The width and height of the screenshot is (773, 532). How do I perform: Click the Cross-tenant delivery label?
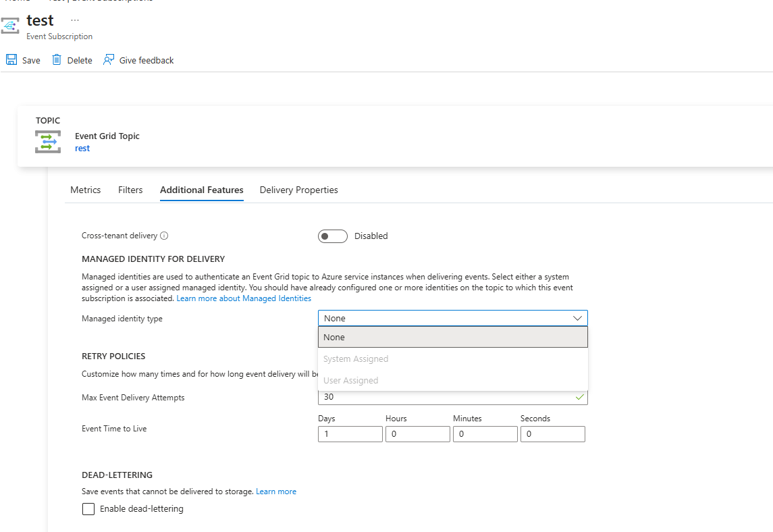119,236
